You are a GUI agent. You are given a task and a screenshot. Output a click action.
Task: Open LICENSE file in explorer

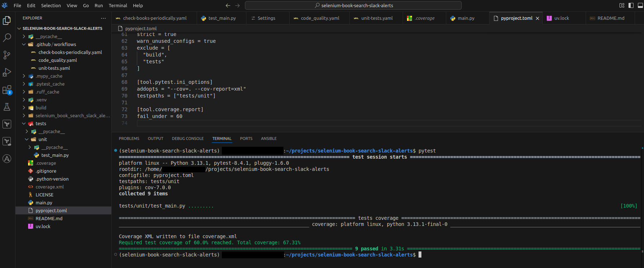44,195
